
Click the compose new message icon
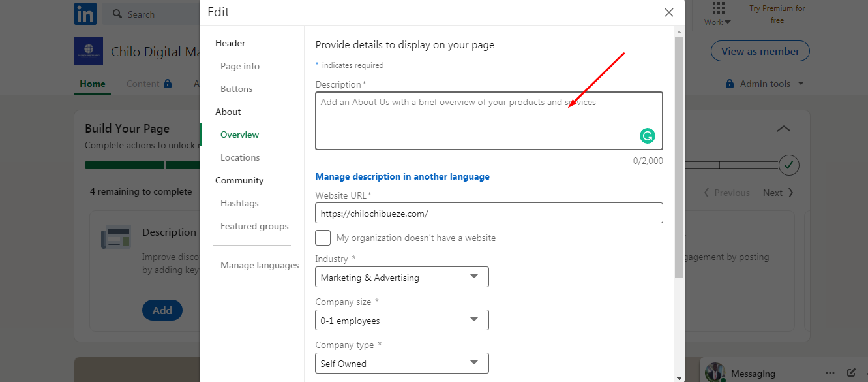pos(851,373)
